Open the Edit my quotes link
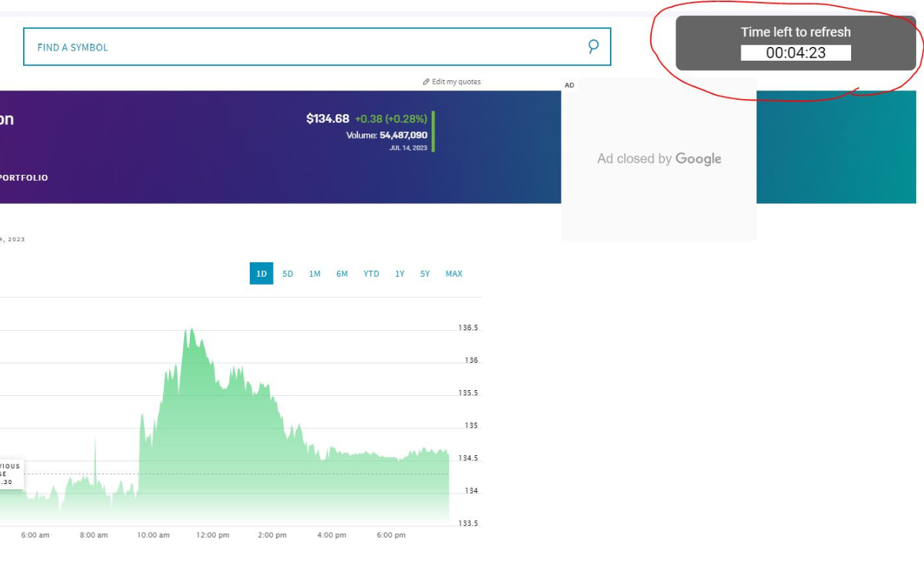924x578 pixels. pyautogui.click(x=452, y=82)
